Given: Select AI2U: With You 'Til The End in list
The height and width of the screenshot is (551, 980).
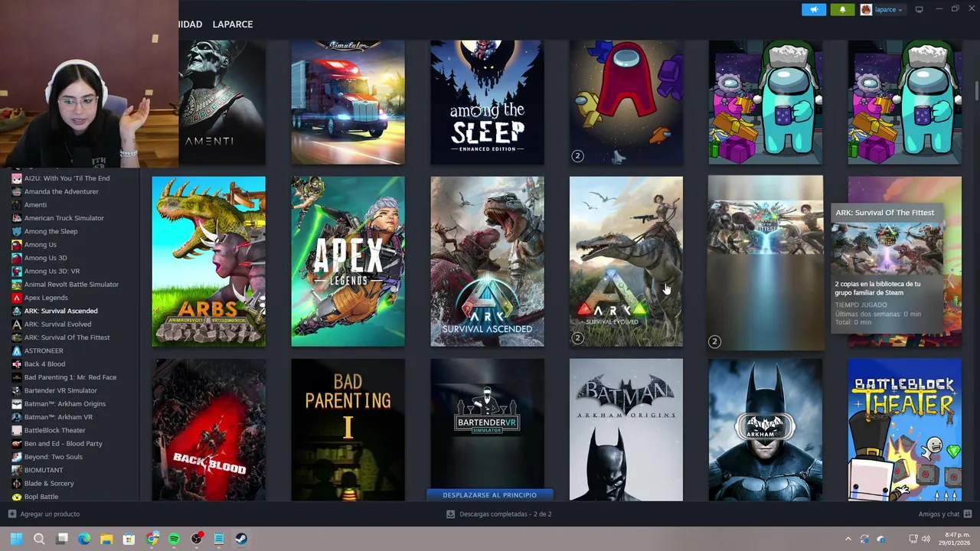Looking at the screenshot, I should click(67, 178).
